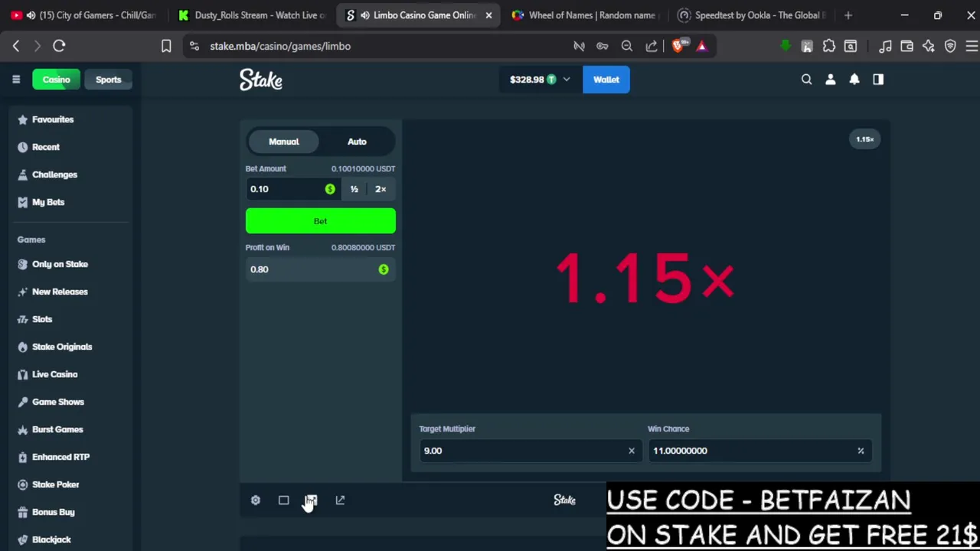Open notifications bell icon
Screen dimensions: 980x551
(x=854, y=80)
